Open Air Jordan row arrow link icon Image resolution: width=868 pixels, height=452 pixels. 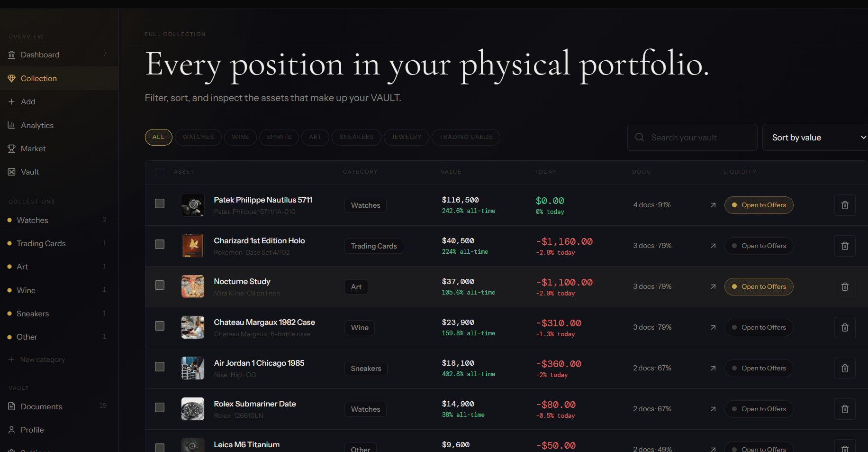(x=713, y=368)
